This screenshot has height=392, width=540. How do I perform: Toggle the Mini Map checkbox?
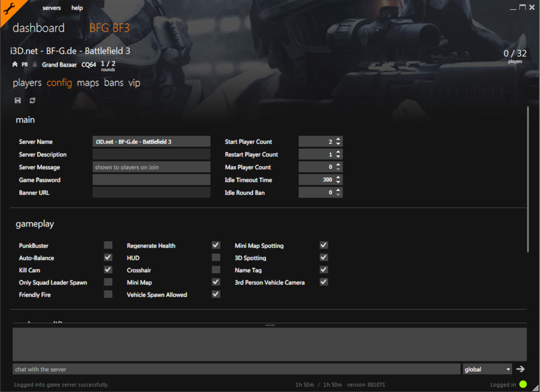click(216, 282)
